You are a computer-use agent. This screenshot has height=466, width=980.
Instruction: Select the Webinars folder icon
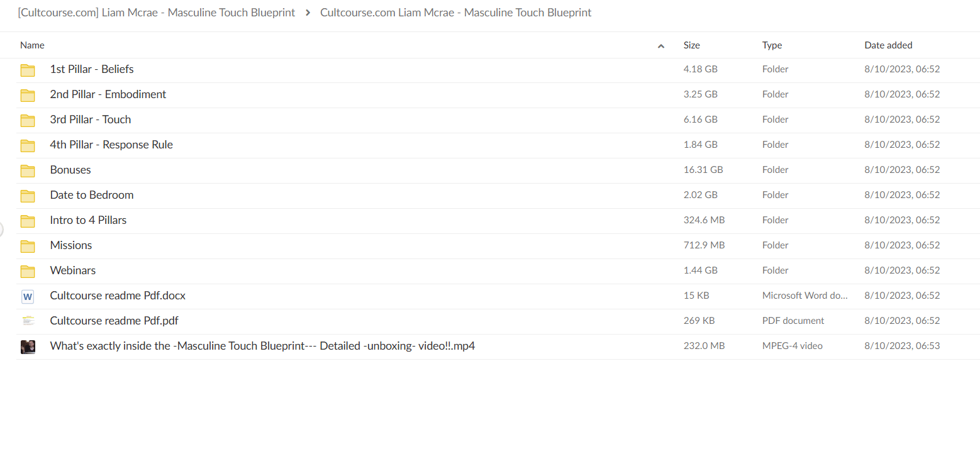coord(28,271)
